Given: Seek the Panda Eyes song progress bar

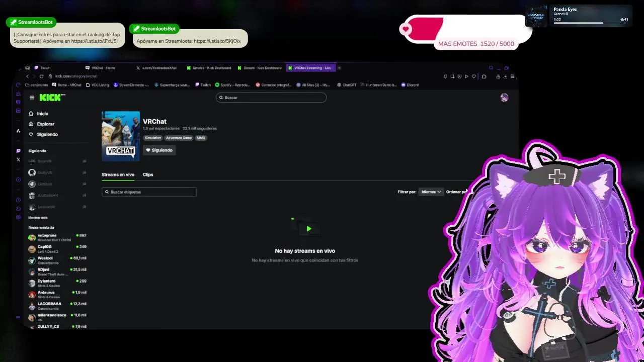Looking at the screenshot, I should (x=591, y=23).
